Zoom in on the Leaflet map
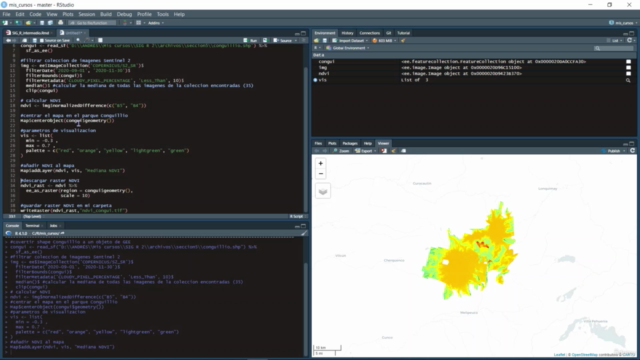Image resolution: width=640 pixels, height=360 pixels. tap(320, 163)
